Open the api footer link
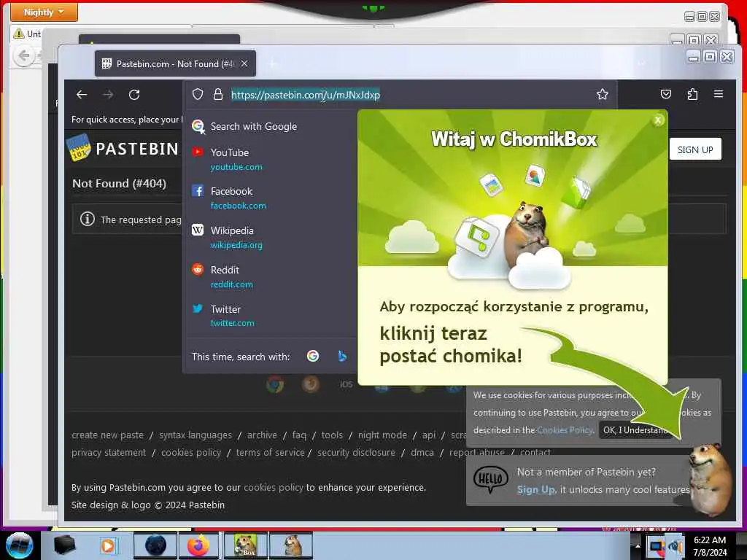The width and height of the screenshot is (747, 560). 429,435
